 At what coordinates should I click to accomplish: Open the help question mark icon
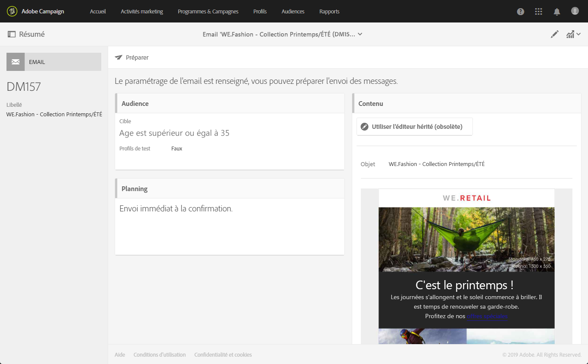[521, 12]
